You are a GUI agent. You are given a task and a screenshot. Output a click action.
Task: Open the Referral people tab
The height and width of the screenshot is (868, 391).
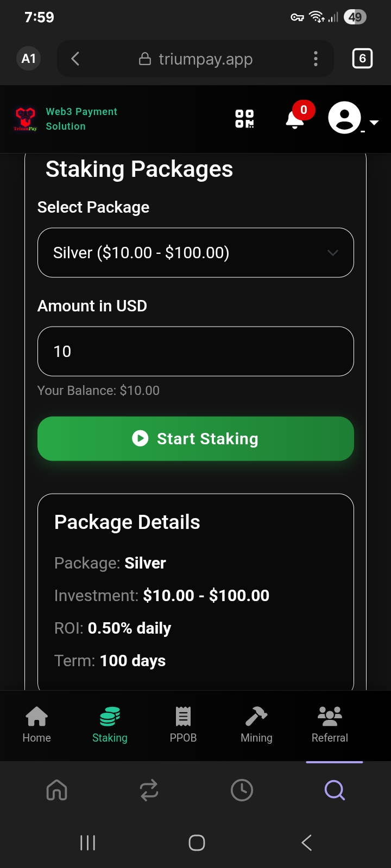[x=330, y=724]
